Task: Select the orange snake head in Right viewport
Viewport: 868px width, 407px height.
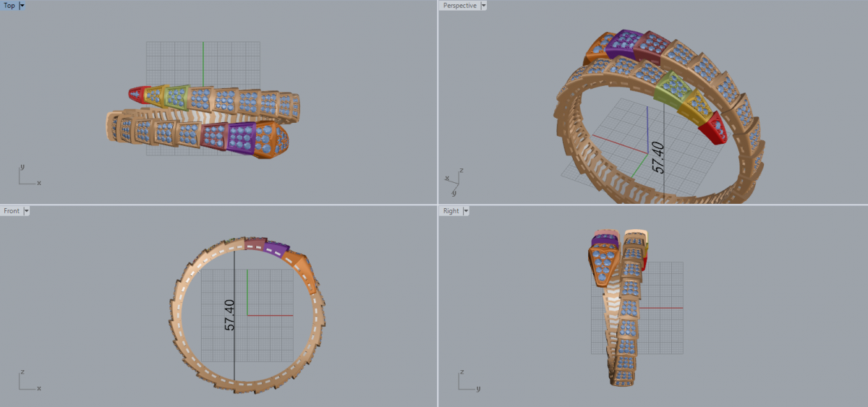Action: (605, 265)
